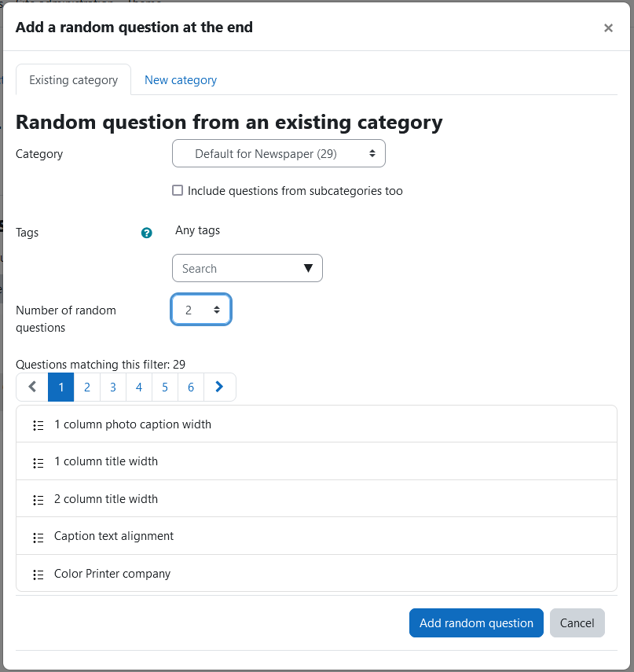Screen dimensions: 634x672
Task: Click the Tags help question-mark icon
Action: click(146, 233)
